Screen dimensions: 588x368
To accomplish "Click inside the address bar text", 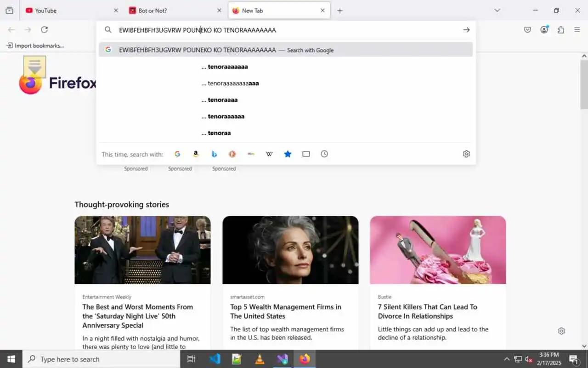I will click(198, 30).
